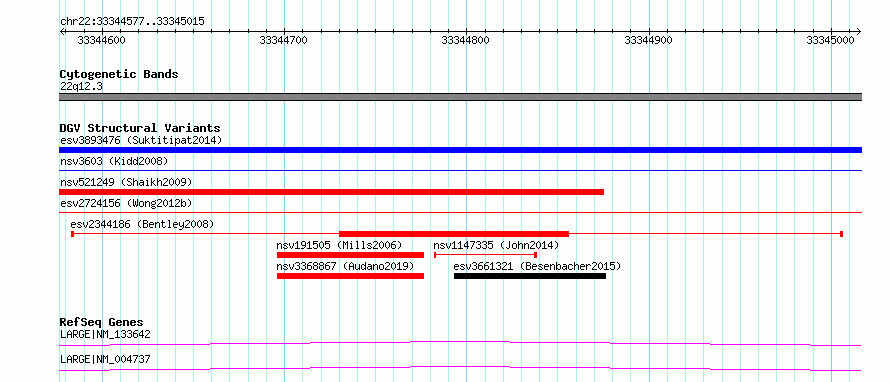Click the nsv1147335 (John2014) variant line
This screenshot has height=382, width=890.
(x=485, y=255)
